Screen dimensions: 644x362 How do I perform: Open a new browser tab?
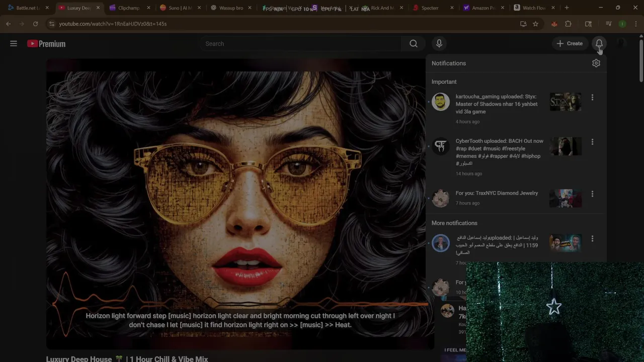coord(567,8)
